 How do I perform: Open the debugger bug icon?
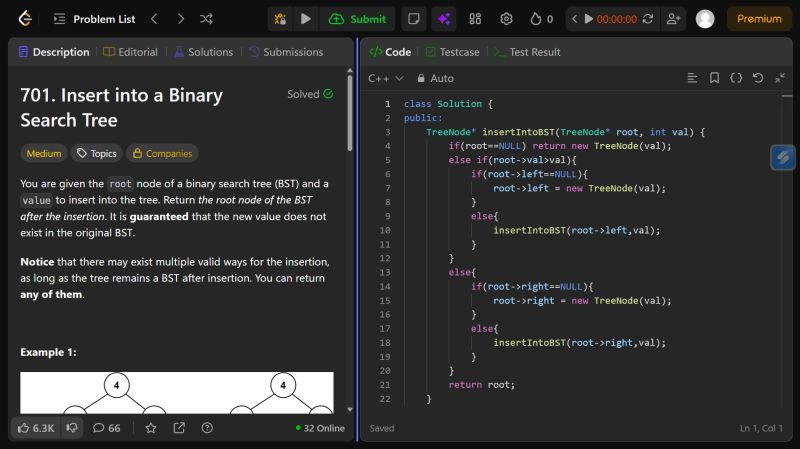click(x=281, y=19)
